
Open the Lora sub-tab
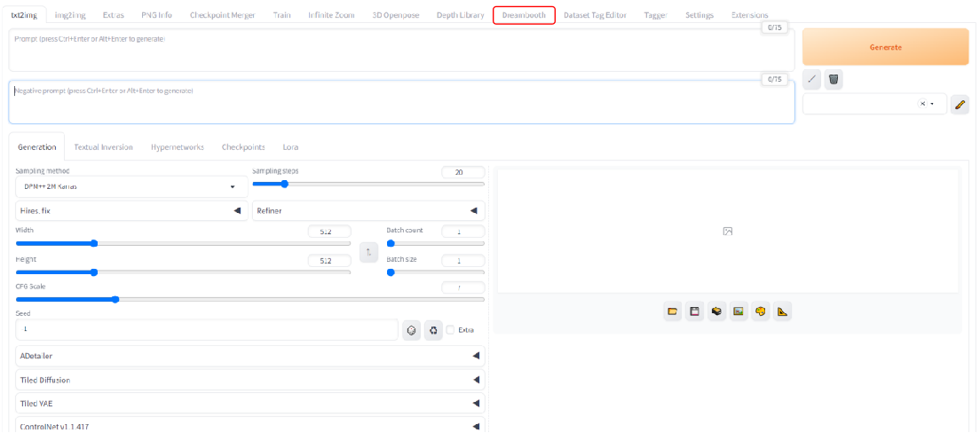click(x=290, y=147)
